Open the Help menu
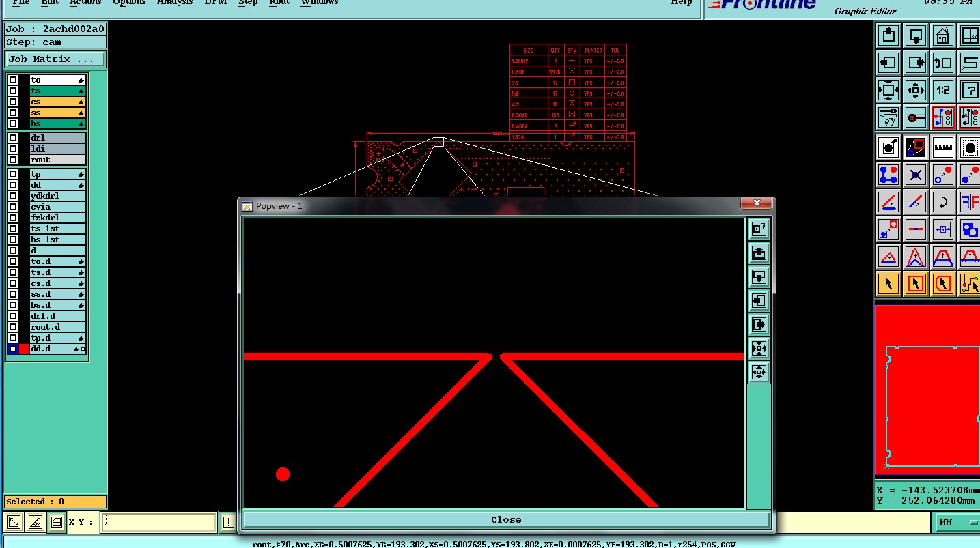The image size is (980, 548). click(681, 3)
